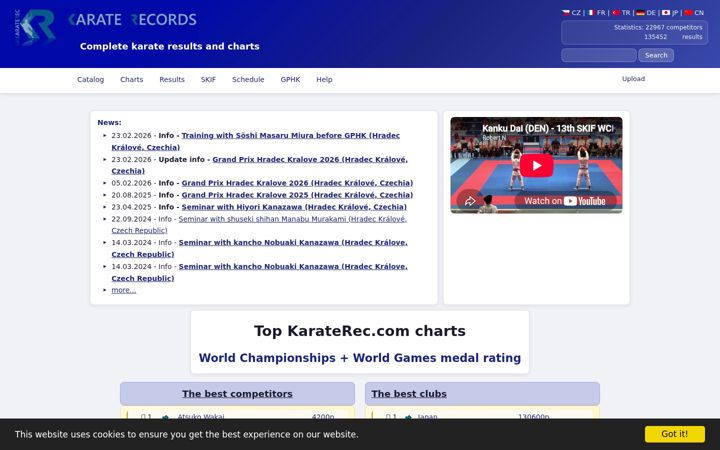Image resolution: width=720 pixels, height=450 pixels.
Task: Switch language to French flag FR
Action: tap(596, 13)
